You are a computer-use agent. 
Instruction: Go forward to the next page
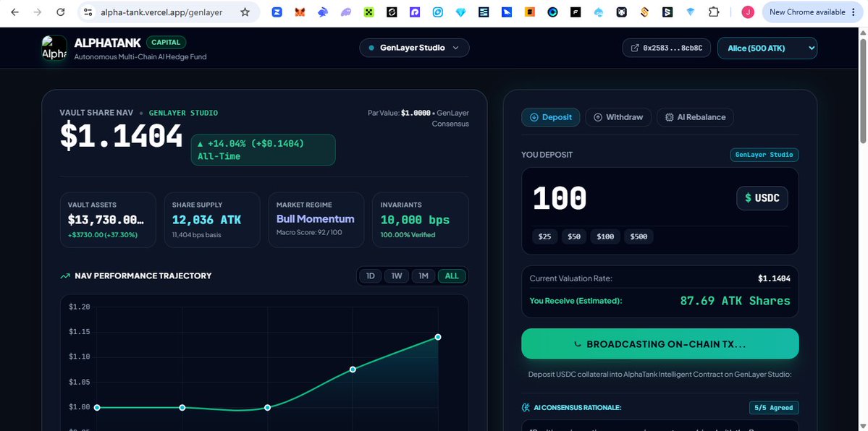pos(38,12)
